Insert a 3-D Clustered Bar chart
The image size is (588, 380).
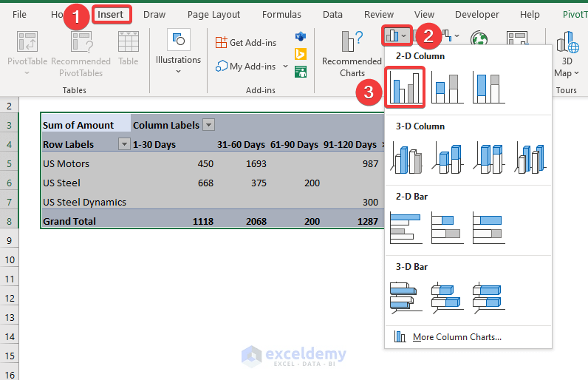(x=406, y=298)
